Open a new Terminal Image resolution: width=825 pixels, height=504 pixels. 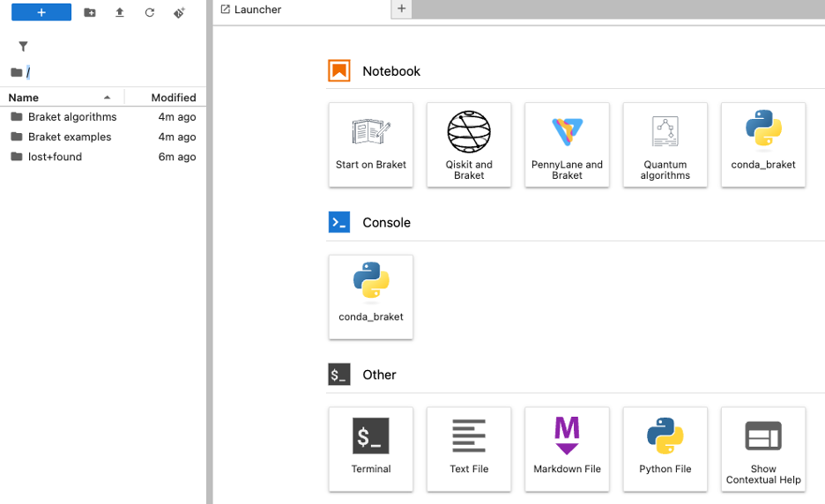click(x=371, y=448)
